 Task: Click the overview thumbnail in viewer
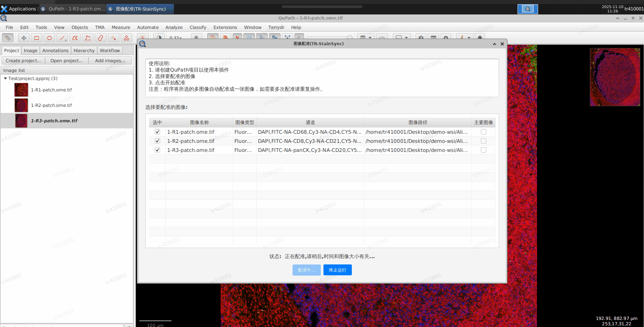[x=615, y=77]
